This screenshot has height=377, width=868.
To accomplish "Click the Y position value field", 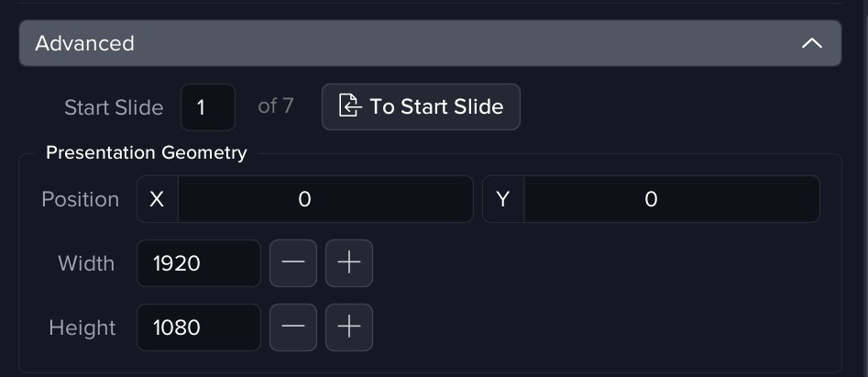I will [x=671, y=199].
